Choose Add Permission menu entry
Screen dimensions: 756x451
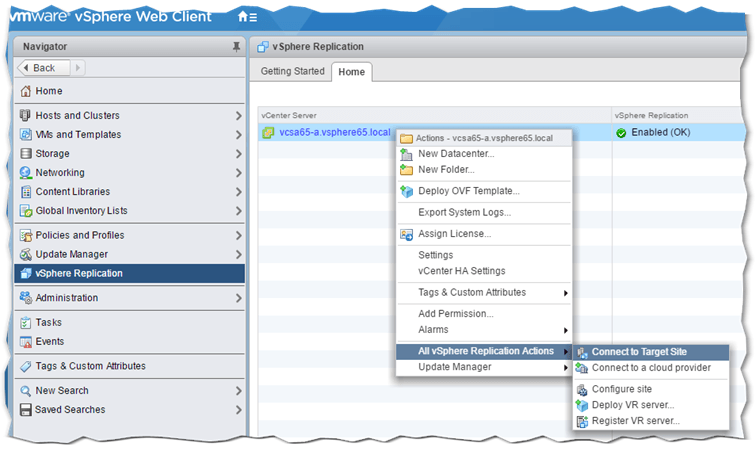click(484, 314)
